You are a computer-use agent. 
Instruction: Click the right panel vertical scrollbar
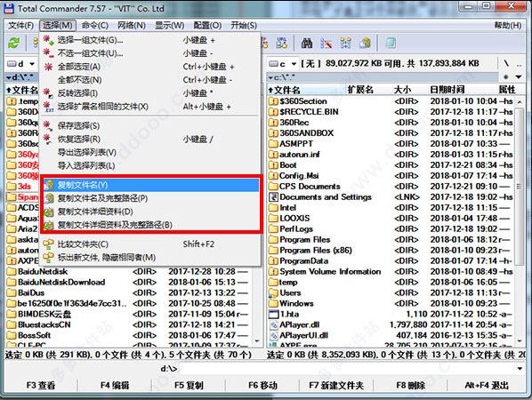coord(520,220)
